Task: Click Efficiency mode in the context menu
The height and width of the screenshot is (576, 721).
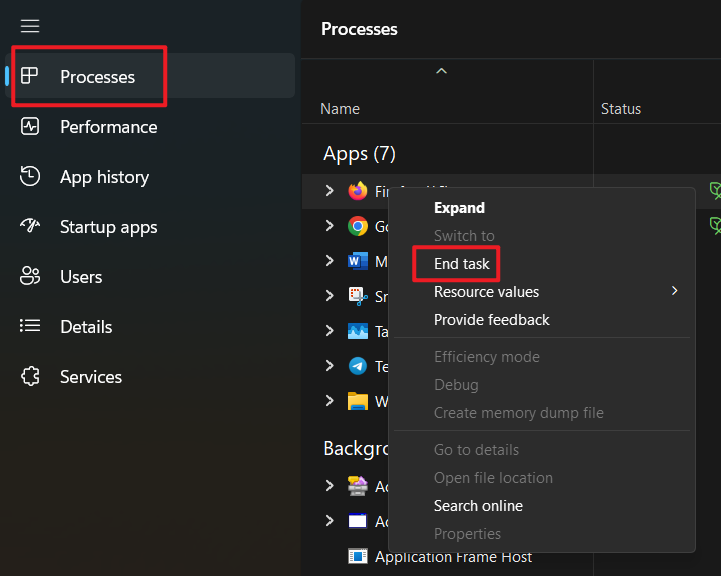Action: (486, 357)
